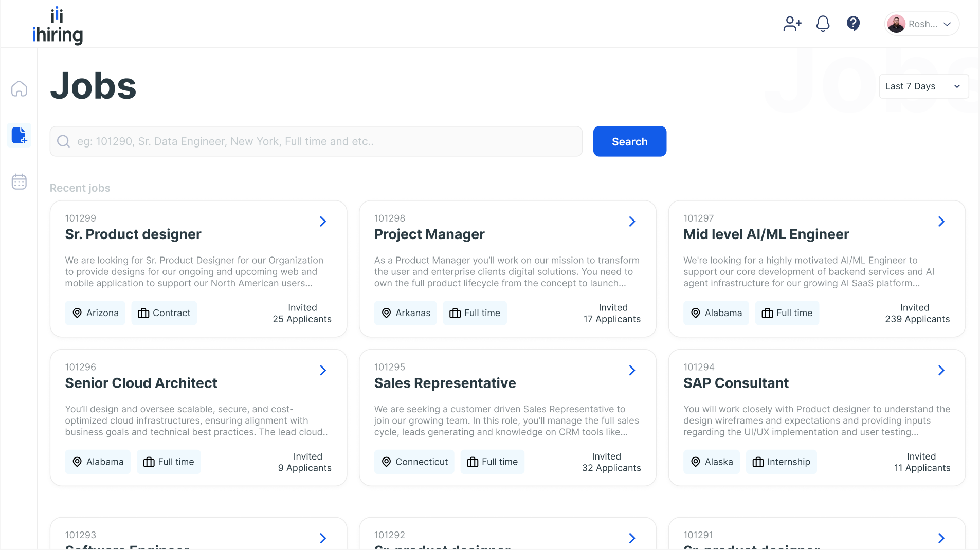Image resolution: width=980 pixels, height=550 pixels.
Task: Click the Sales Representative job title
Action: coord(445,383)
